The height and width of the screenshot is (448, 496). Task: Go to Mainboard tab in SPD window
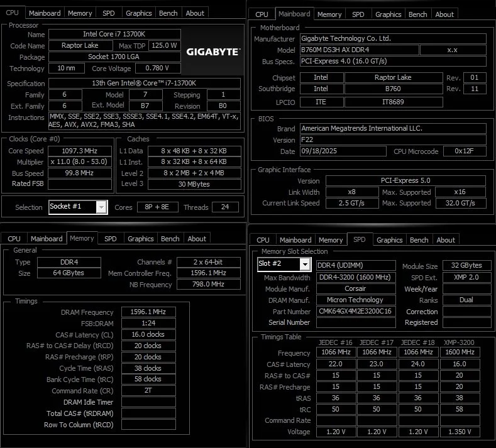(x=295, y=240)
